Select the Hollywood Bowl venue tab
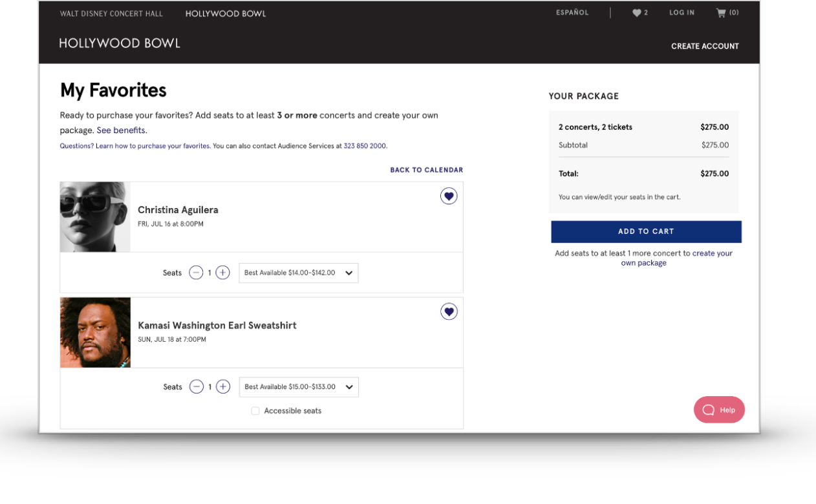 click(226, 14)
